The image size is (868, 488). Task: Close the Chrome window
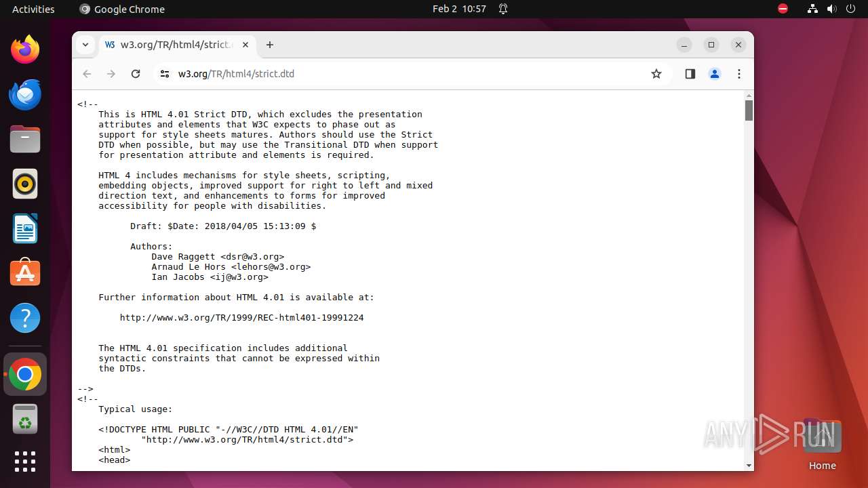[x=738, y=45]
